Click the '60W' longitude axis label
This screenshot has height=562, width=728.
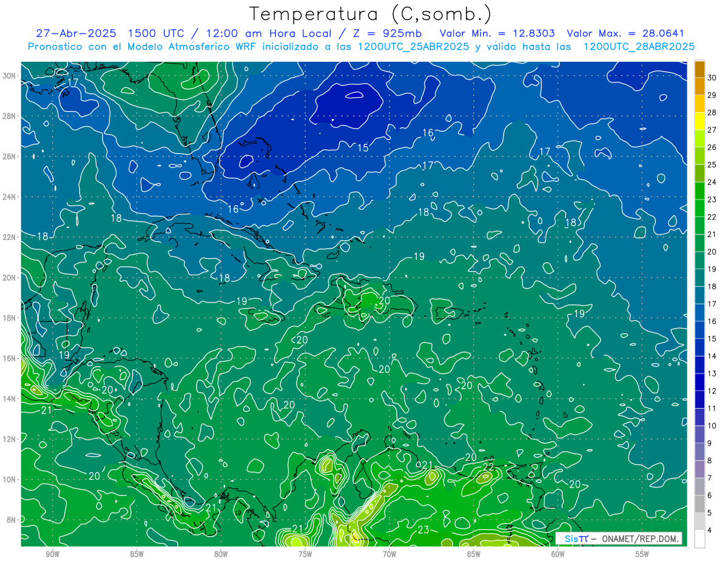click(x=558, y=554)
